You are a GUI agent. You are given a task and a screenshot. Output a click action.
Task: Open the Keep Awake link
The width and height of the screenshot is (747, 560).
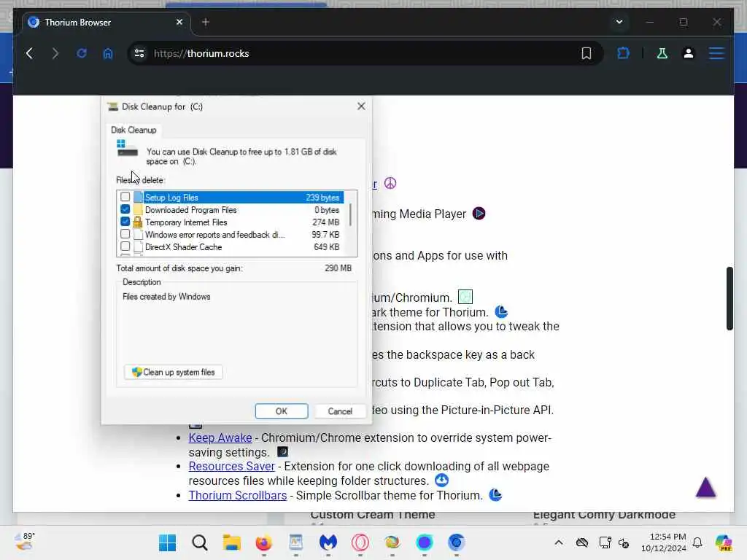tap(220, 437)
